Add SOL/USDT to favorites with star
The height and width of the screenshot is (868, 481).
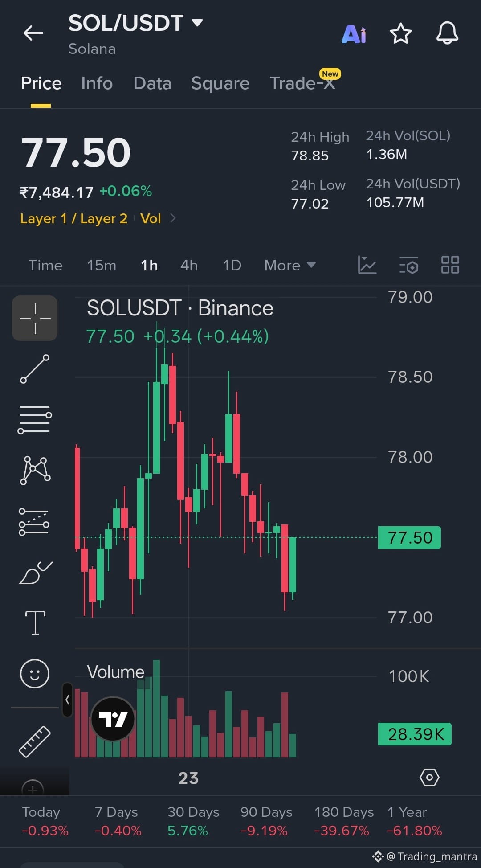click(400, 33)
